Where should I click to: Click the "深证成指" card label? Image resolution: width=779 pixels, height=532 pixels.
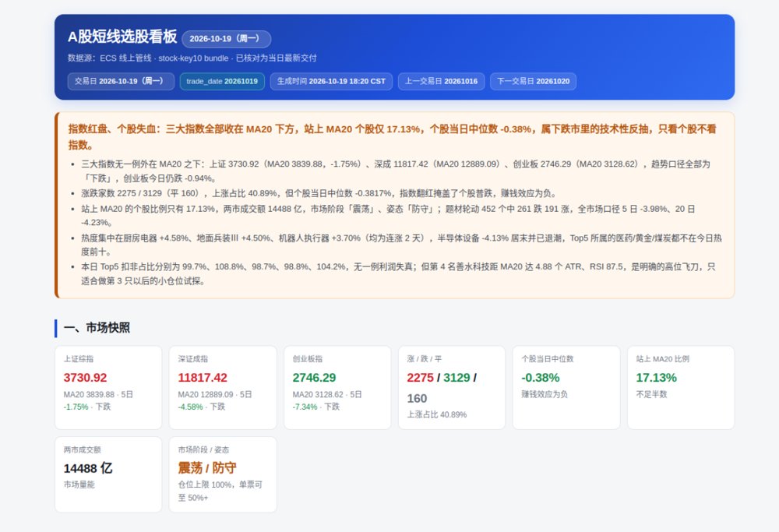click(x=192, y=358)
